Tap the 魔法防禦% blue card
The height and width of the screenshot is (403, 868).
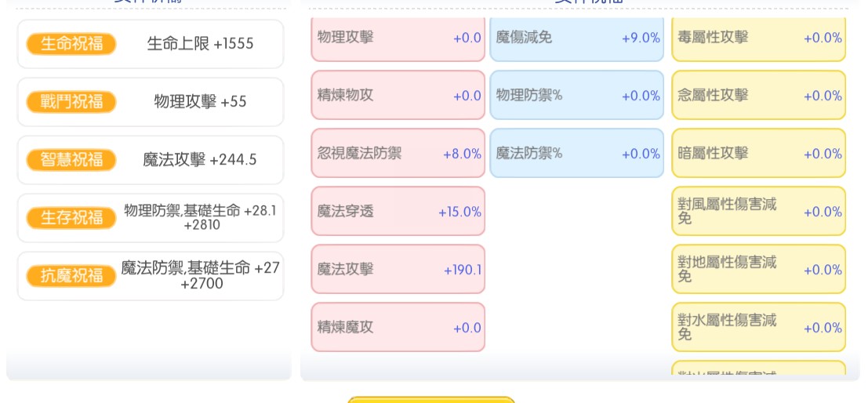pos(577,154)
